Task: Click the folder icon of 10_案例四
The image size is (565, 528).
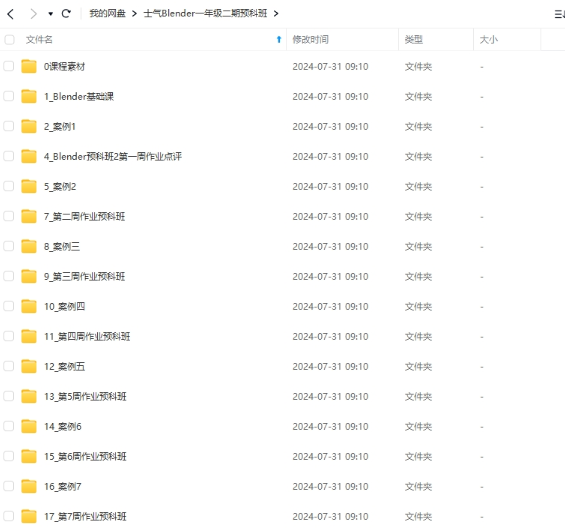Action: (29, 306)
